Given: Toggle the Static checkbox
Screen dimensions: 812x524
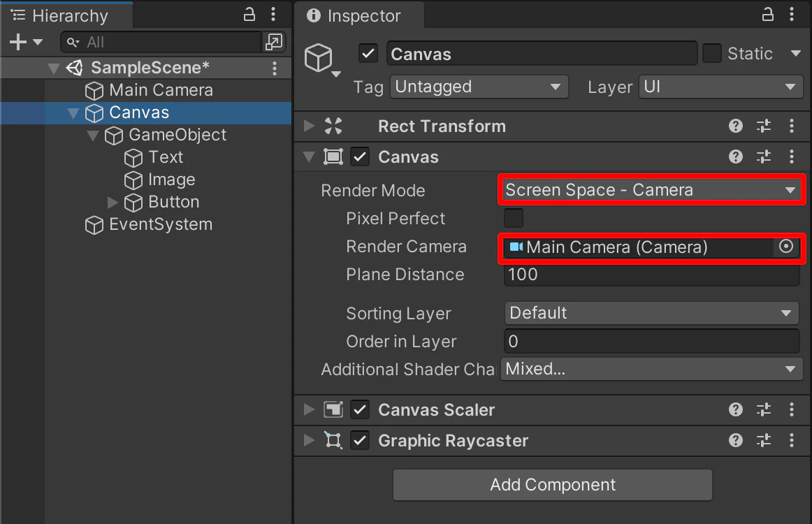Looking at the screenshot, I should tap(712, 53).
